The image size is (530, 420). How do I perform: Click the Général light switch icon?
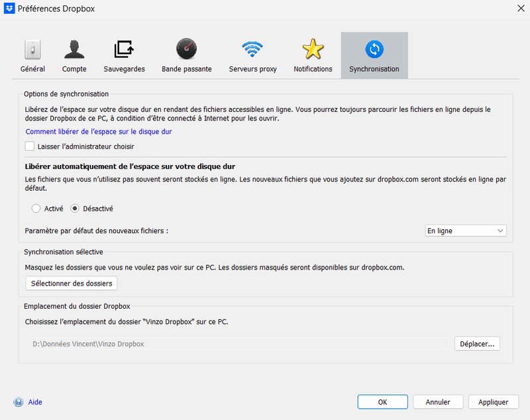pyautogui.click(x=32, y=49)
